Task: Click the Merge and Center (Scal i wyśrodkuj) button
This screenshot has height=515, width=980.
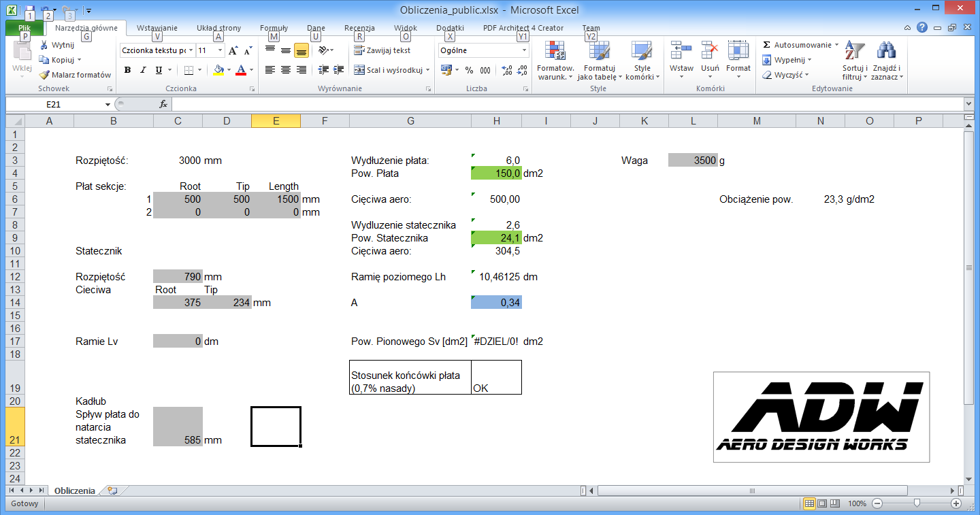Action: click(x=388, y=70)
